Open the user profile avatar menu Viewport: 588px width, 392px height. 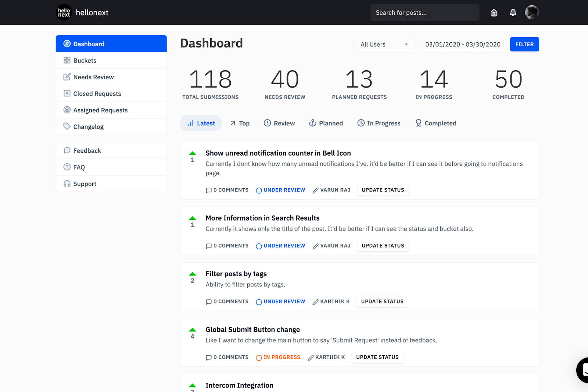(x=531, y=13)
